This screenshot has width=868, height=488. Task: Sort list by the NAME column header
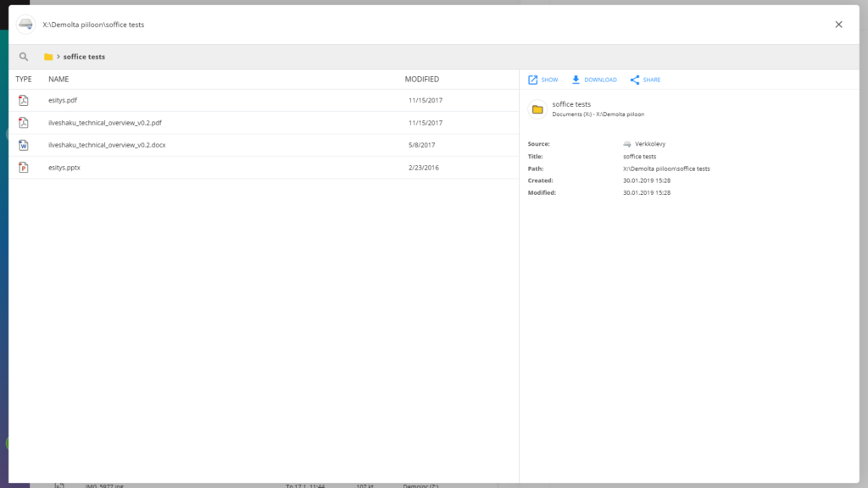coord(58,80)
